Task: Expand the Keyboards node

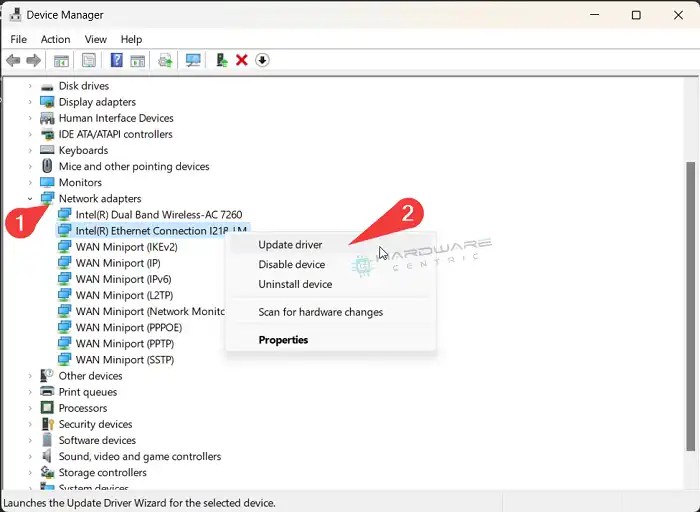Action: pyautogui.click(x=30, y=150)
